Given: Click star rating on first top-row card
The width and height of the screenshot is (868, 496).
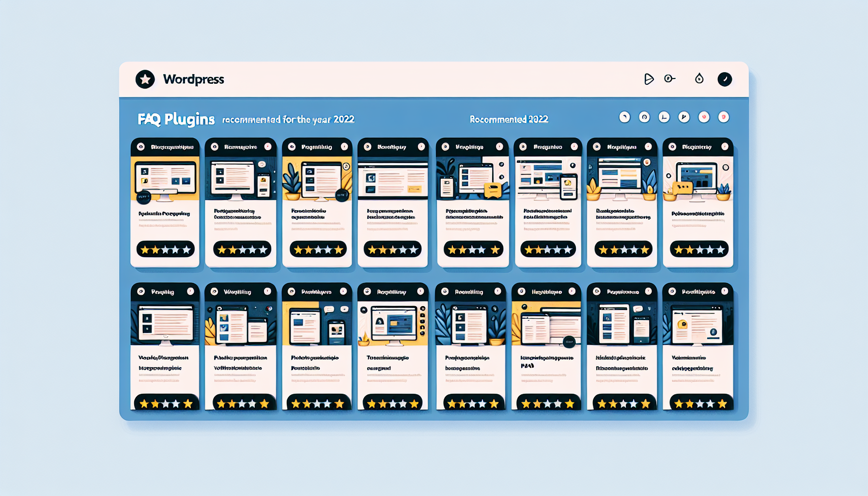Looking at the screenshot, I should coord(166,249).
